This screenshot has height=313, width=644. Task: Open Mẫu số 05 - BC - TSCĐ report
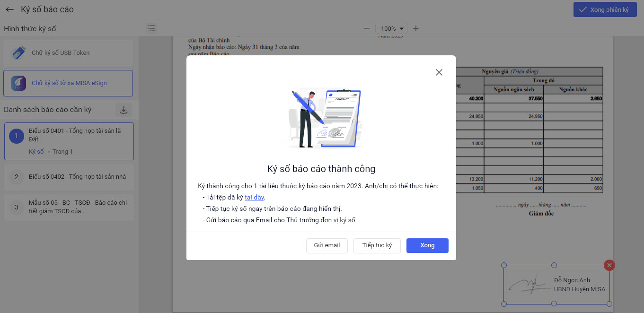[x=69, y=207]
